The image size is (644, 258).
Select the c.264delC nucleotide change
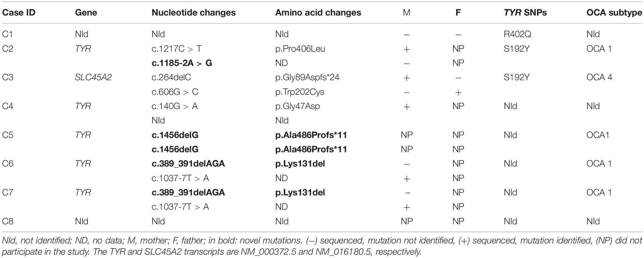[171, 77]
